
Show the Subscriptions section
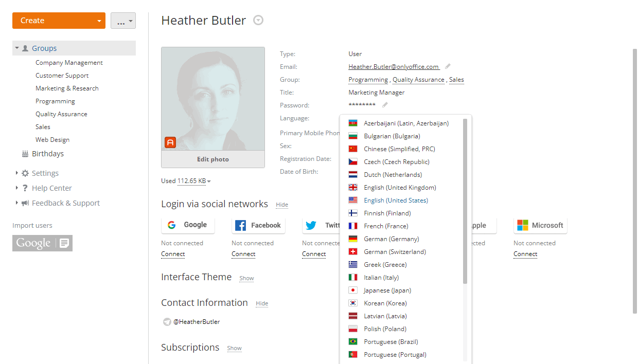point(234,348)
